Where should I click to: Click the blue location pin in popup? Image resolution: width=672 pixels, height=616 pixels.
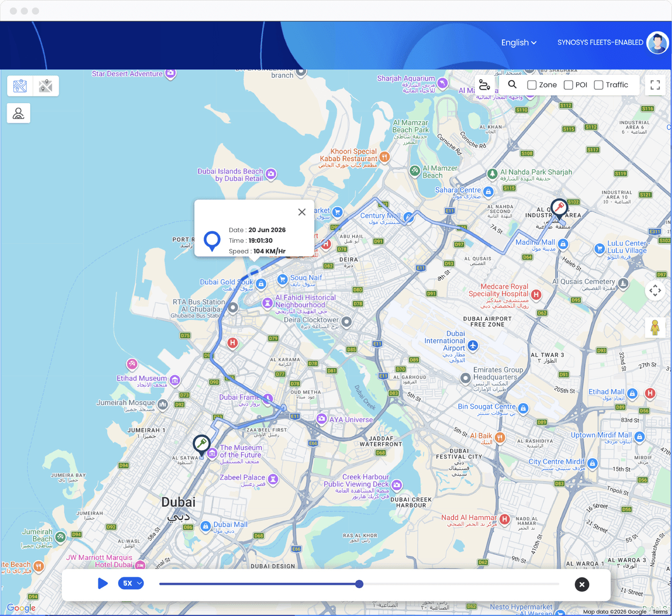[212, 241]
